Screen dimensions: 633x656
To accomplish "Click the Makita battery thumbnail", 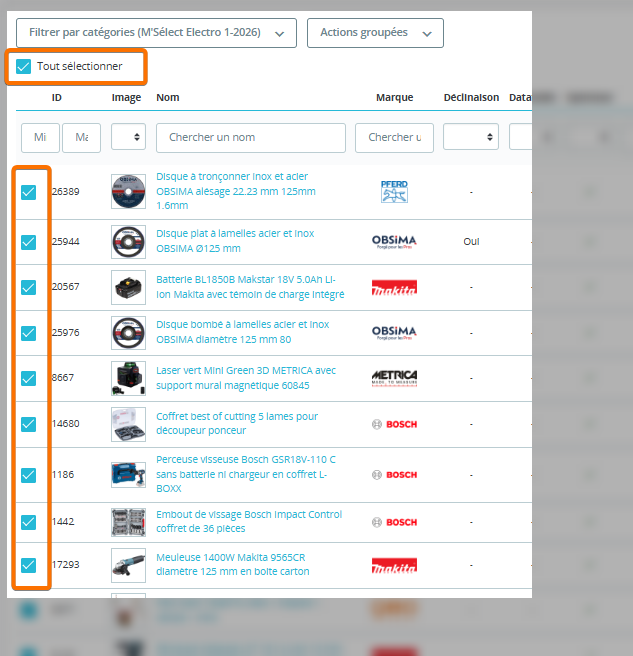I will [128, 287].
